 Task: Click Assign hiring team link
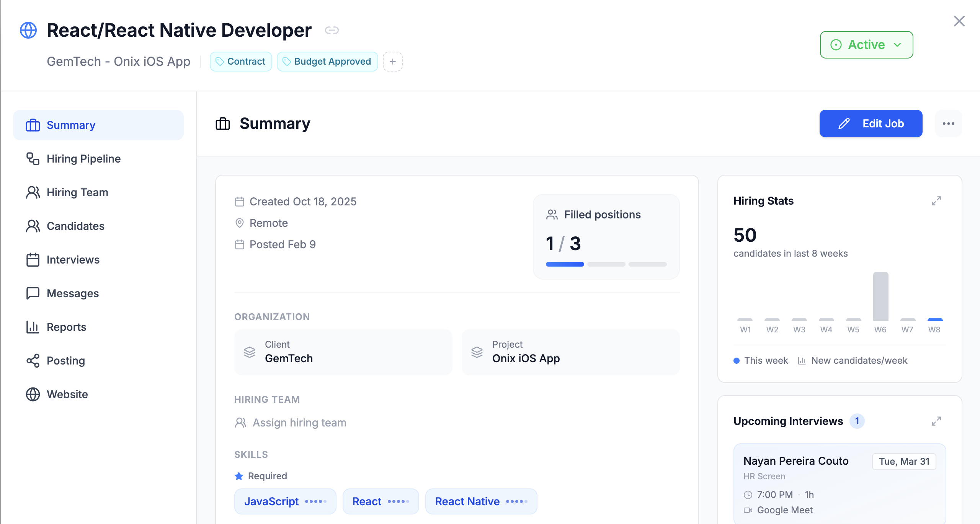(x=299, y=423)
